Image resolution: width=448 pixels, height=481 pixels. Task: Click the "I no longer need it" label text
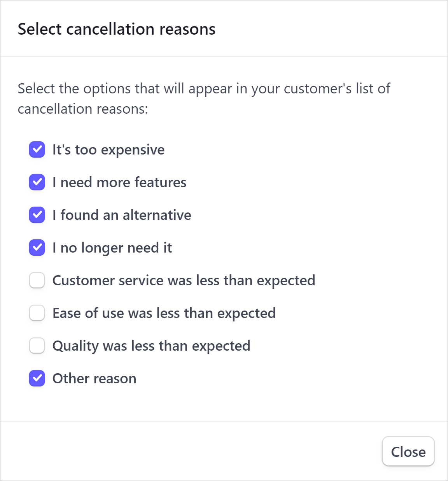click(112, 248)
